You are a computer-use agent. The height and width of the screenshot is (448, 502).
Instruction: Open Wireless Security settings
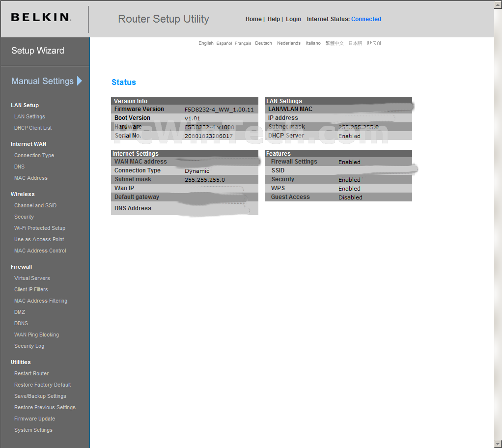coord(24,217)
